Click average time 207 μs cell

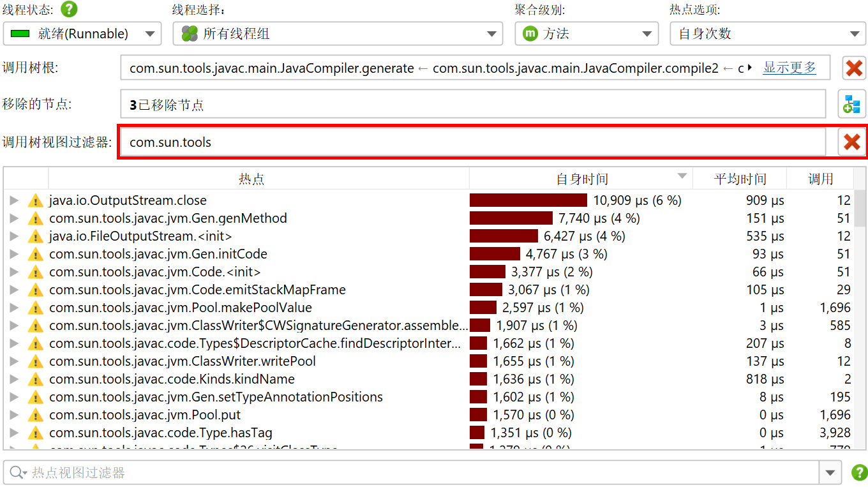[765, 343]
